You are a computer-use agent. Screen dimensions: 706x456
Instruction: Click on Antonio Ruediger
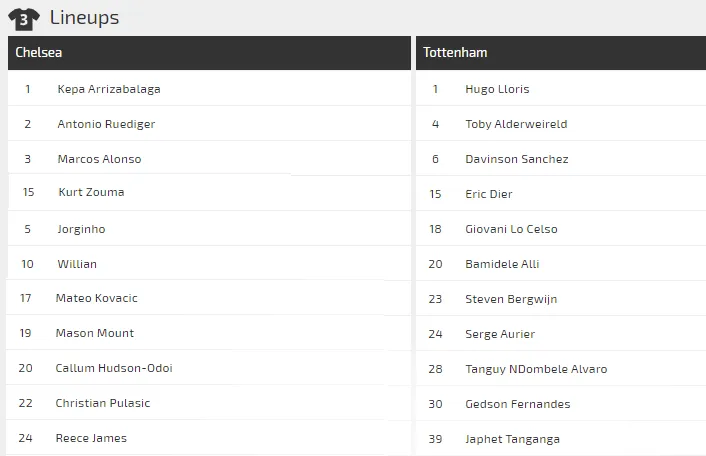click(106, 124)
